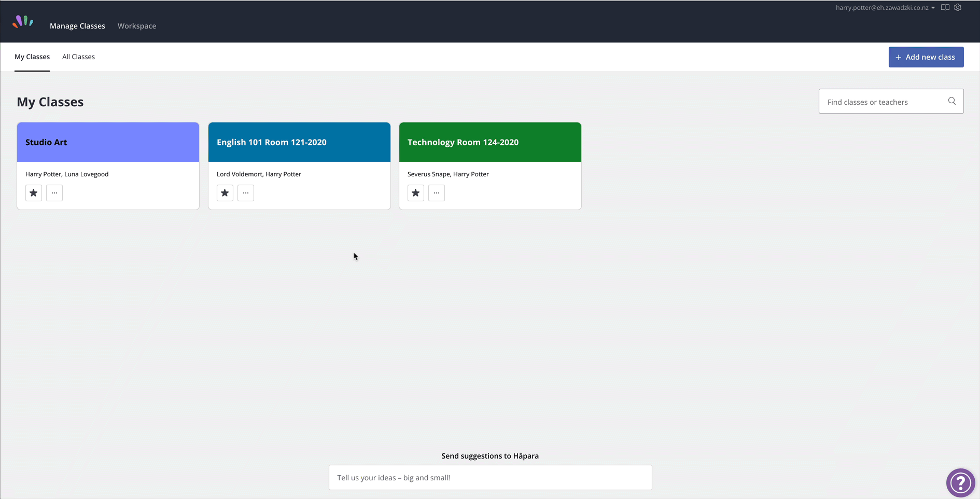This screenshot has height=499, width=980.
Task: Go to Workspace in the top navigation
Action: pos(137,26)
